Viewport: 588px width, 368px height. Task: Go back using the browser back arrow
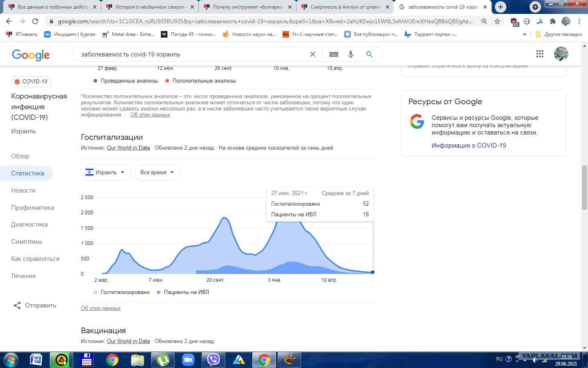[x=9, y=21]
